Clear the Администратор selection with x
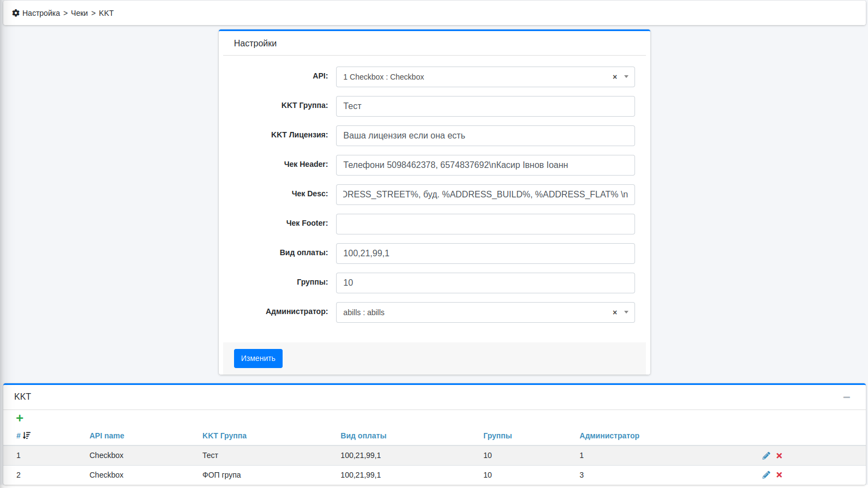868x488 pixels. 614,312
